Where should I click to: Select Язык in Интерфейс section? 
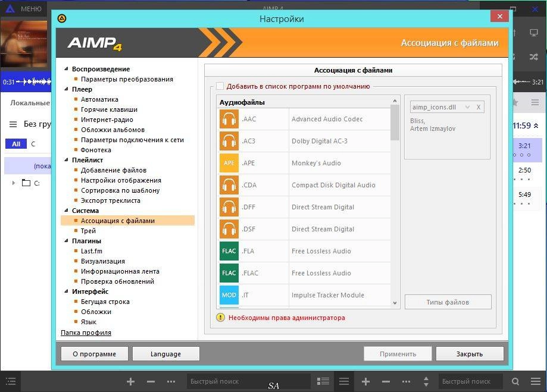coord(89,322)
